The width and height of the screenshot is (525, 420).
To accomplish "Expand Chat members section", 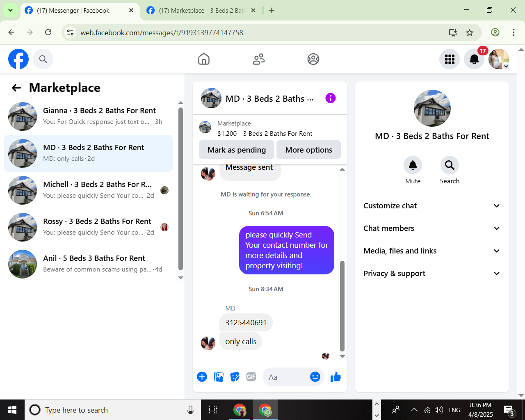I will click(x=432, y=228).
